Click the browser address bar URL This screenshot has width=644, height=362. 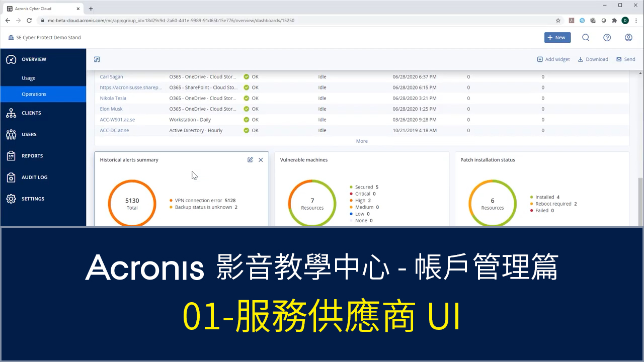pos(171,21)
